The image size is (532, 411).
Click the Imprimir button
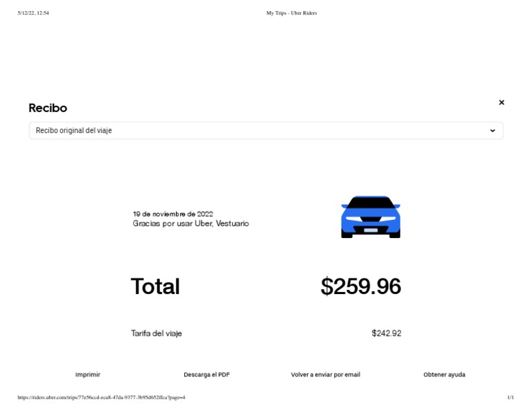point(88,374)
